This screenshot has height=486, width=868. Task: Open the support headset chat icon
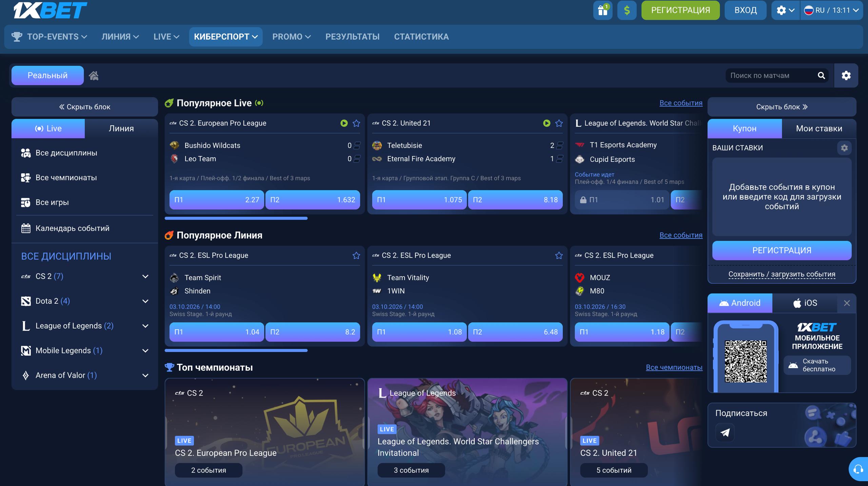[858, 469]
